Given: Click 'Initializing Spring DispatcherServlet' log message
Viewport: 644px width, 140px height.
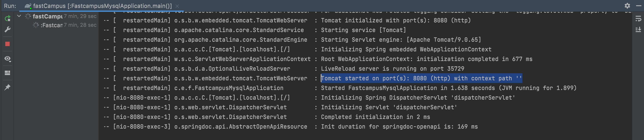Looking at the screenshot, I should pyautogui.click(x=418, y=98).
